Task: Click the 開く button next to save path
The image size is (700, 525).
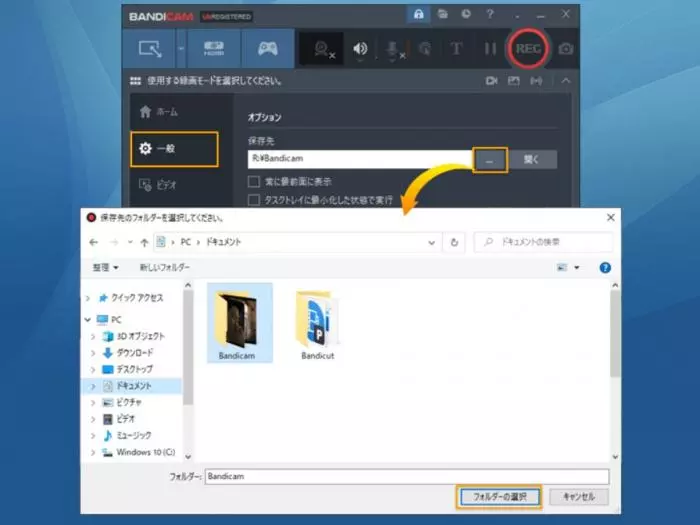Action: tap(532, 159)
